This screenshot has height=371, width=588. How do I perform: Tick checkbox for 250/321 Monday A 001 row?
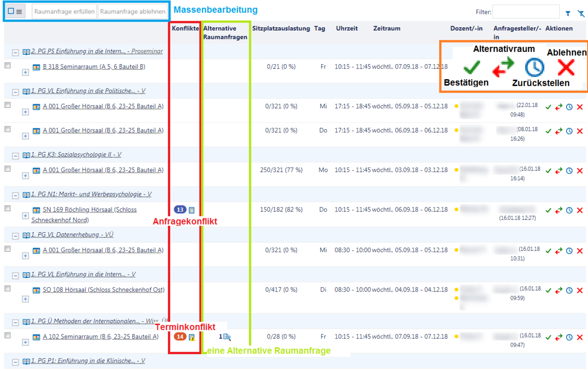pyautogui.click(x=7, y=169)
